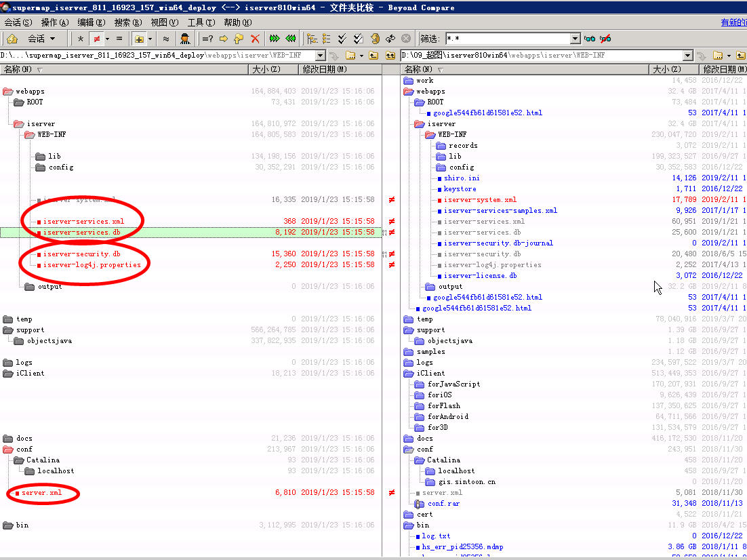Click green triple-arrow copy all right

coord(275,39)
